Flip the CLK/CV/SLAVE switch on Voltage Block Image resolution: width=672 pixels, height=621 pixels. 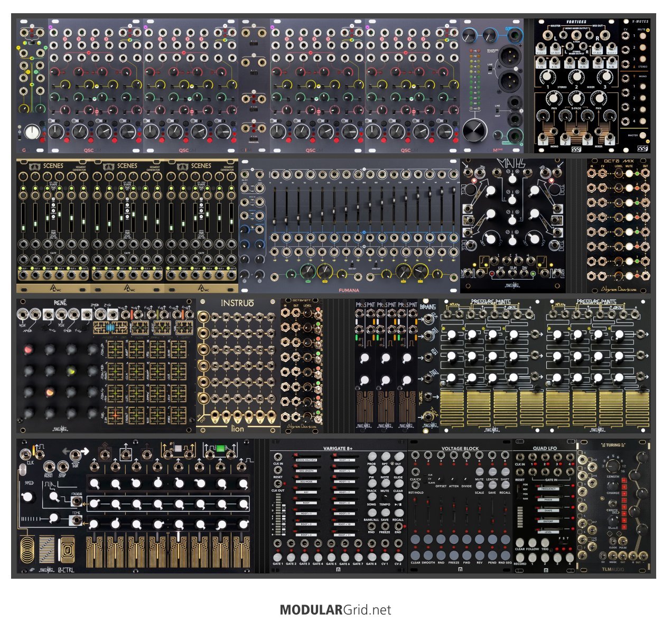425,479
